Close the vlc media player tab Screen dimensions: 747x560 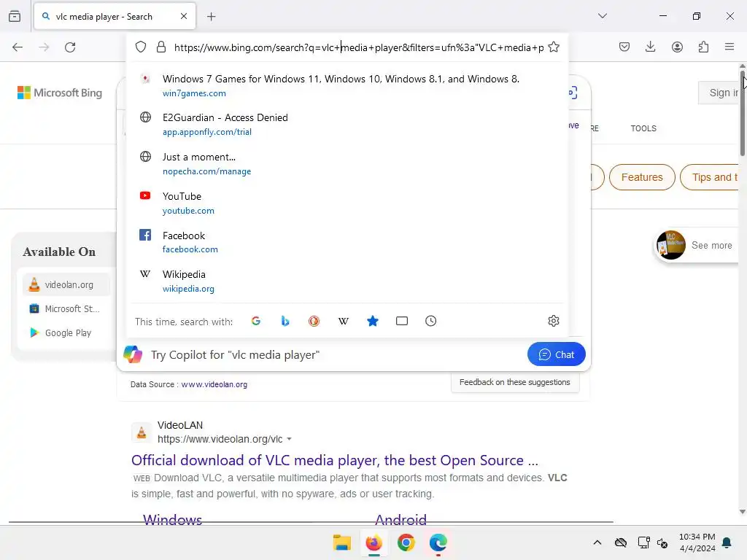184,16
